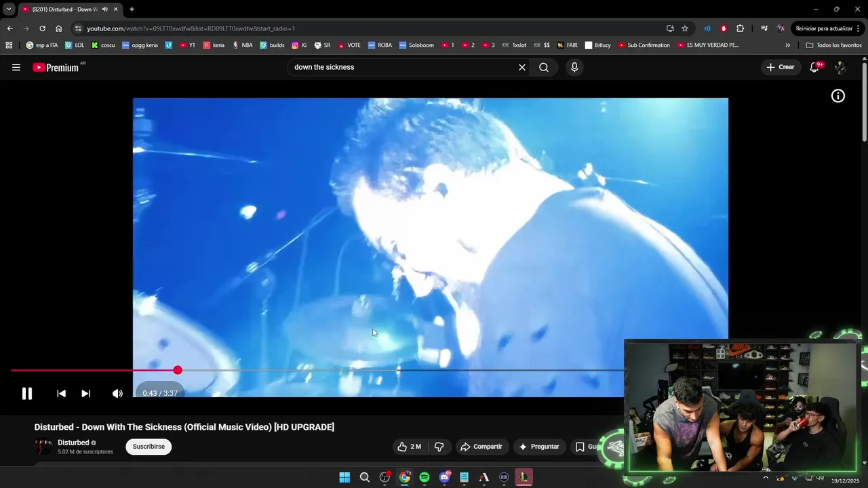Open the 'esp a ITA' bookmark
868x488 pixels.
coord(42,45)
